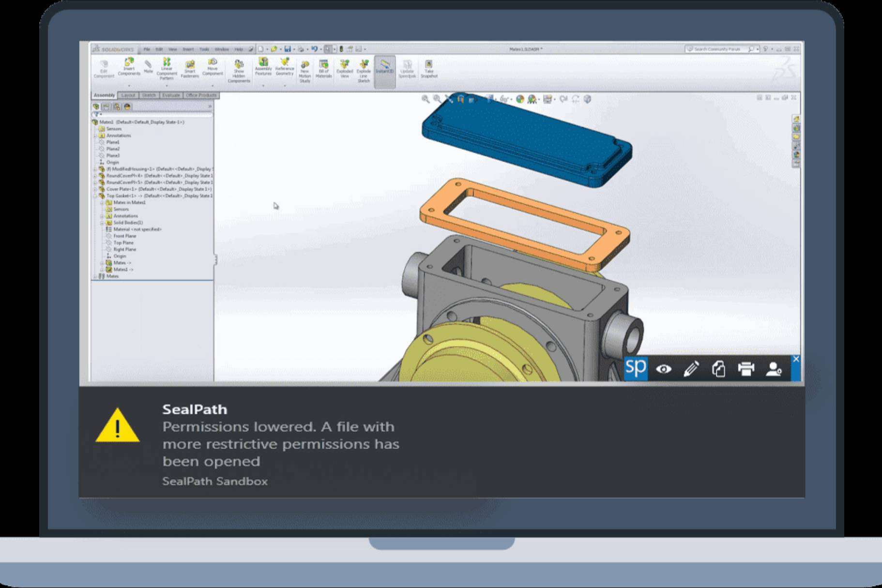
Task: Click the Smart Fasteners tool
Action: [x=190, y=69]
